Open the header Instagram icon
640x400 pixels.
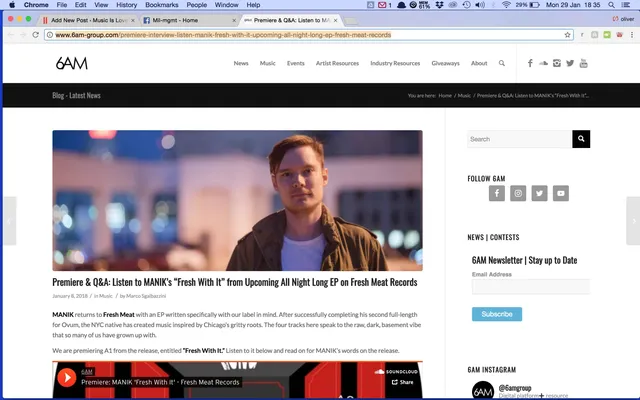coord(557,63)
